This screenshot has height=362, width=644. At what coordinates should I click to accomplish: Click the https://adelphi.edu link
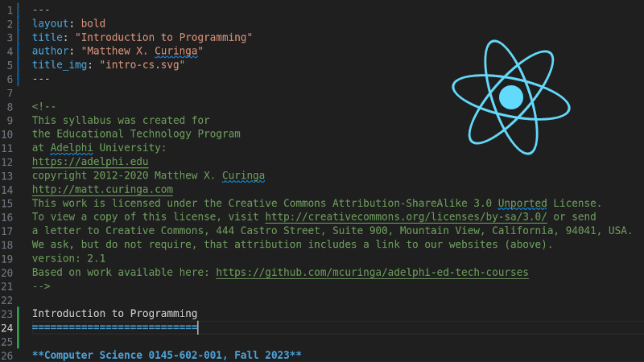coord(90,162)
